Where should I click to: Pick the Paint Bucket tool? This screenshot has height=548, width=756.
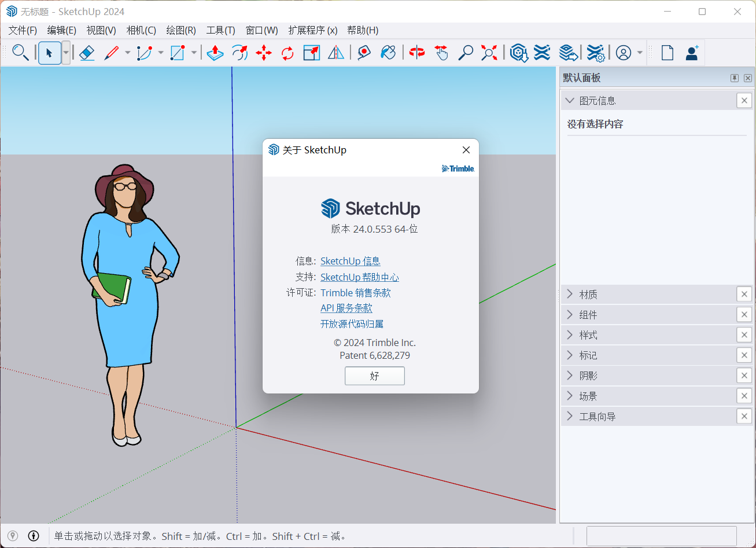click(x=388, y=53)
